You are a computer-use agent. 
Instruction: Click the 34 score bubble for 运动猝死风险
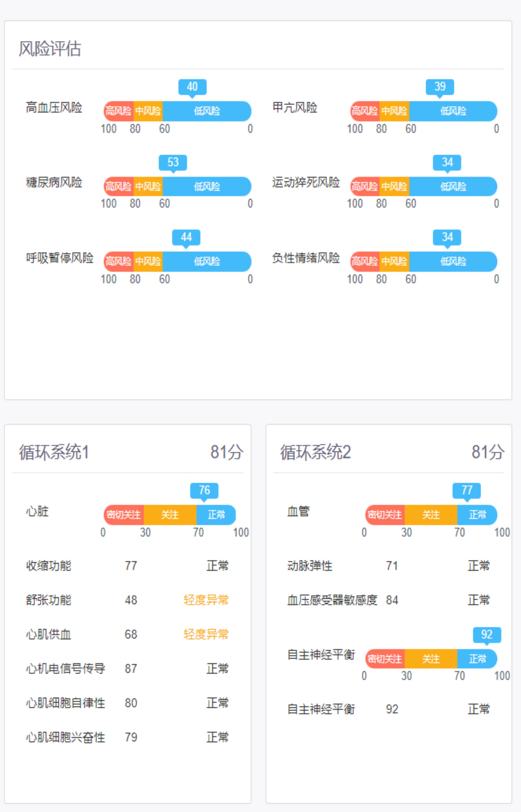[x=447, y=162]
